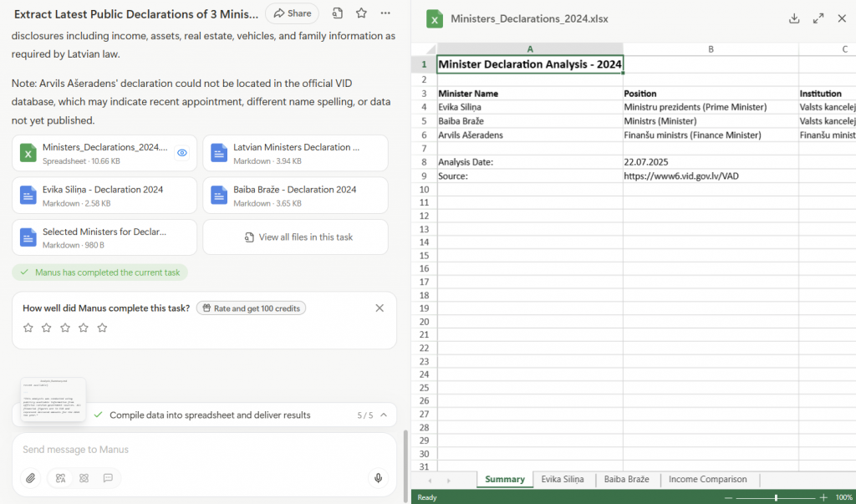Zoom out with the minus button
This screenshot has height=504, width=856.
(728, 497)
